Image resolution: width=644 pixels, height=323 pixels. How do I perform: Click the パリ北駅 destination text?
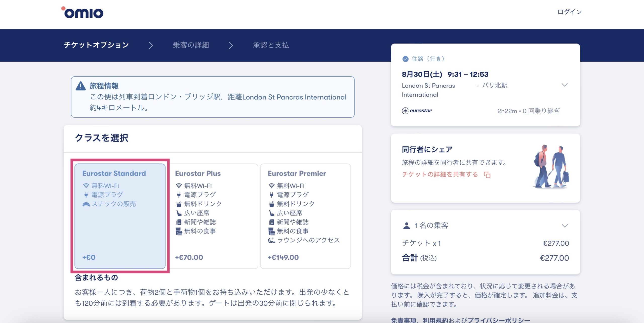[495, 85]
